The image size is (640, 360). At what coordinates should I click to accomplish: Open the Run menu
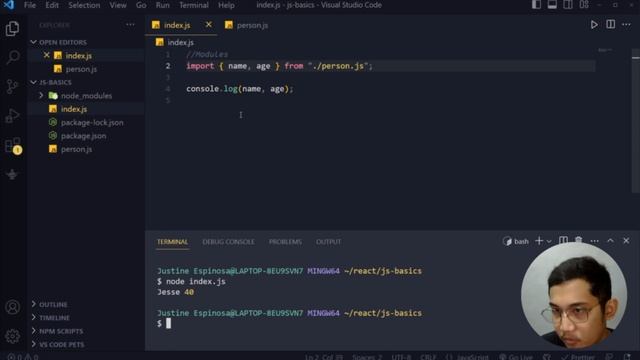[x=162, y=5]
